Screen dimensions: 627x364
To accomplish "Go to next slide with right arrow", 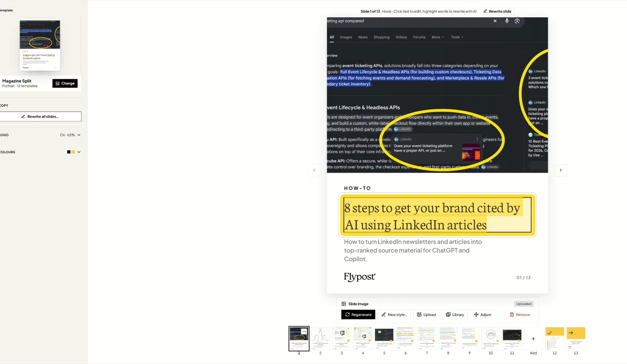I will pyautogui.click(x=561, y=170).
